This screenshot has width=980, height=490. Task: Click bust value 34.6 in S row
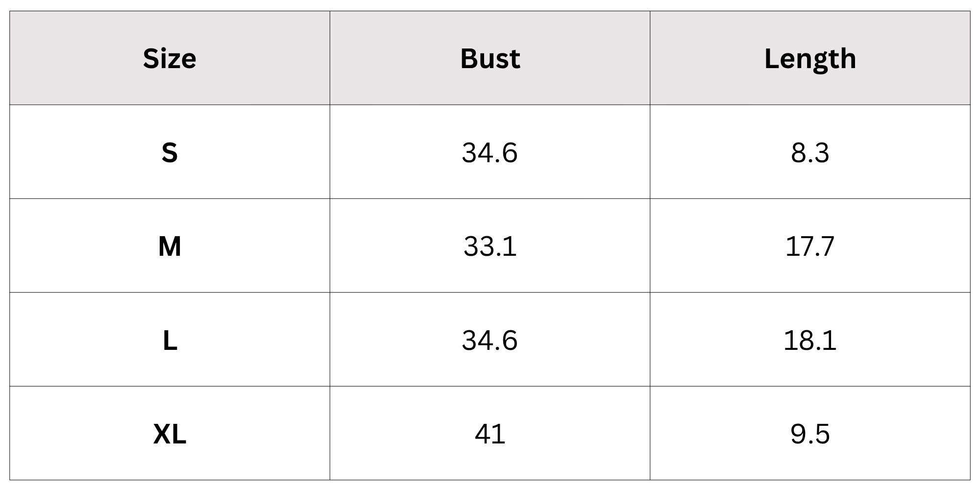point(490,152)
